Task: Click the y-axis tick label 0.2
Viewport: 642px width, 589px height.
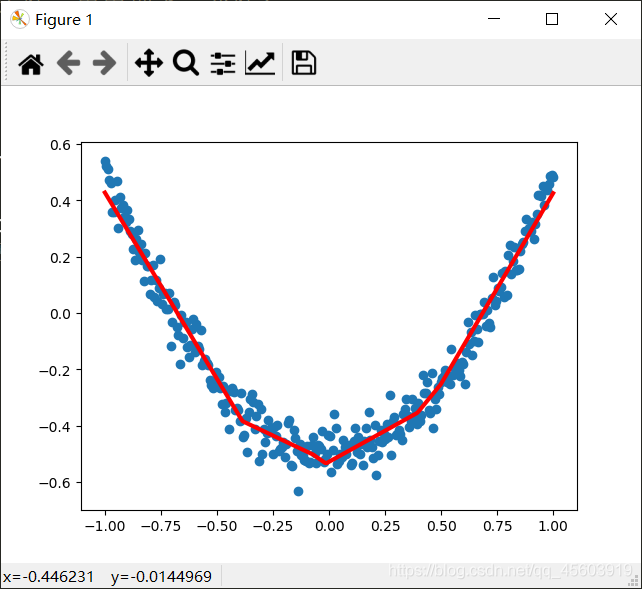Action: [x=60, y=258]
